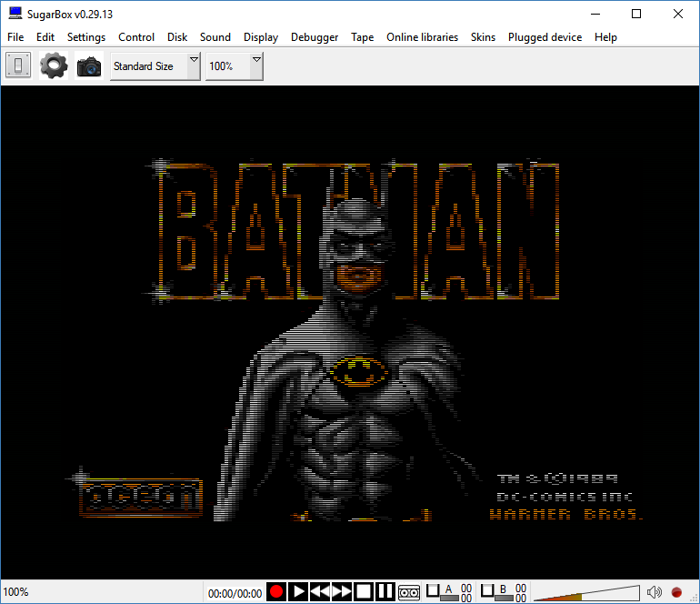Click the cassette tape icon

coord(409,592)
